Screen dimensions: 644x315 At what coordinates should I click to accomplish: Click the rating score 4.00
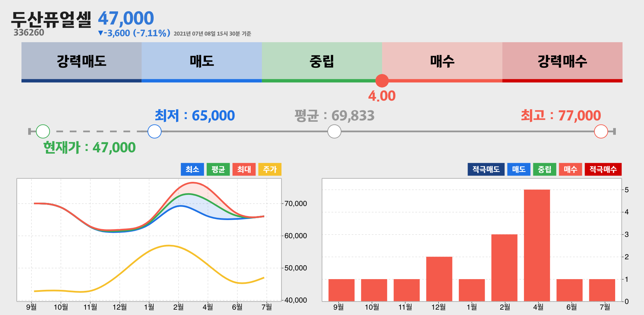(382, 96)
